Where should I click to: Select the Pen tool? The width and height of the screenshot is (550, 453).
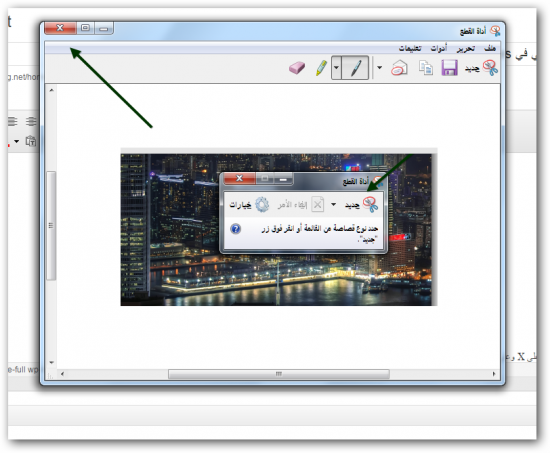click(x=355, y=68)
